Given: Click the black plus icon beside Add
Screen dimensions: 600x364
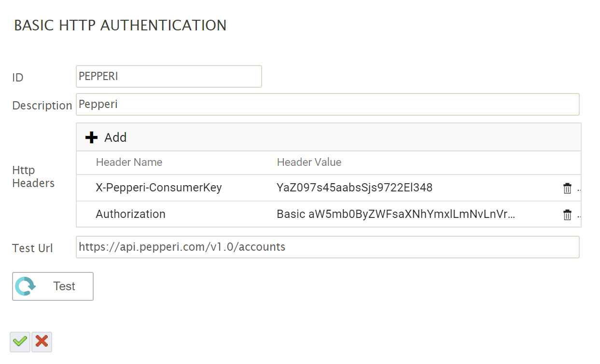Looking at the screenshot, I should pos(91,138).
